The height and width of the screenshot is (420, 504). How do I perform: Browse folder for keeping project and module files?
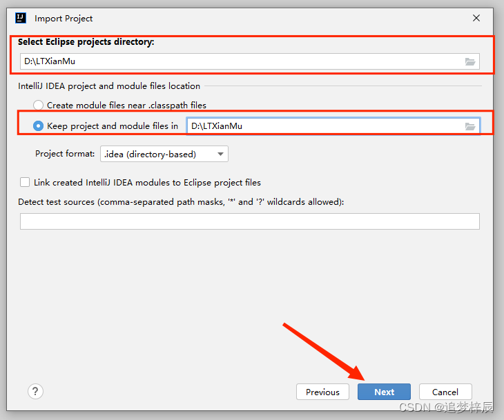[x=470, y=126]
